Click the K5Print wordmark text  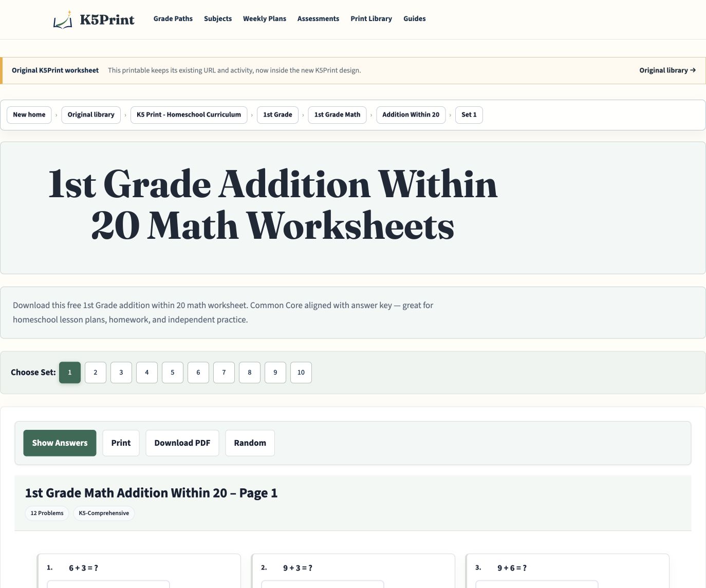point(107,20)
